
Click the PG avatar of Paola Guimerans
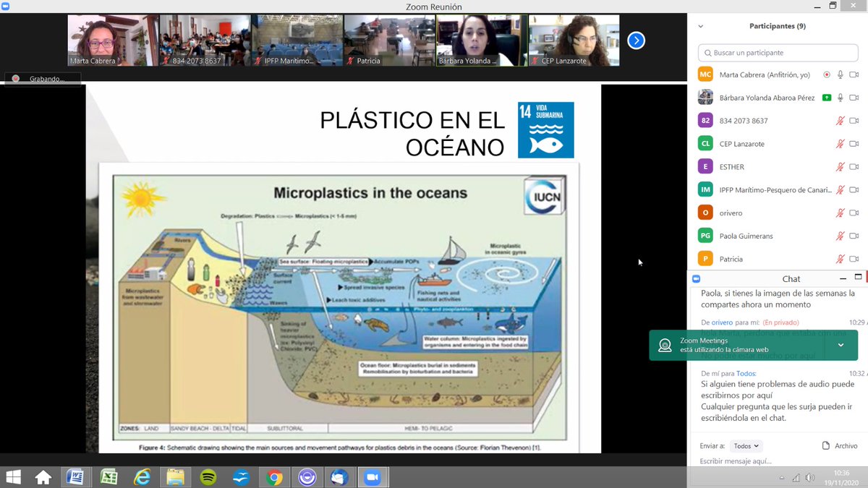tap(706, 236)
